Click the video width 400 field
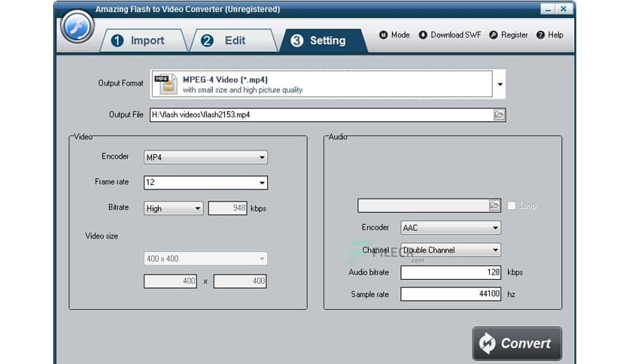629x364 pixels. (x=170, y=281)
